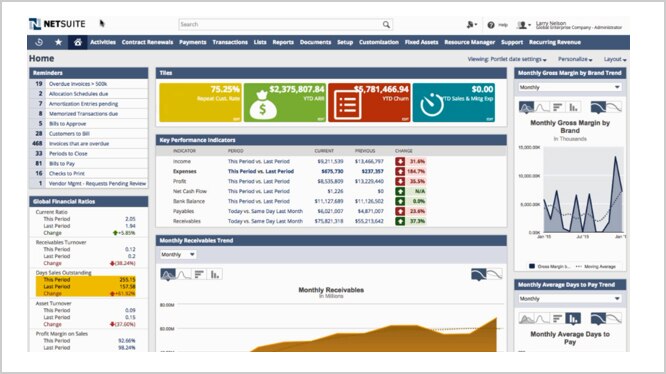Click the Days Sales Outstanding highlighted ratio
The height and width of the screenshot is (374, 666).
(x=86, y=286)
